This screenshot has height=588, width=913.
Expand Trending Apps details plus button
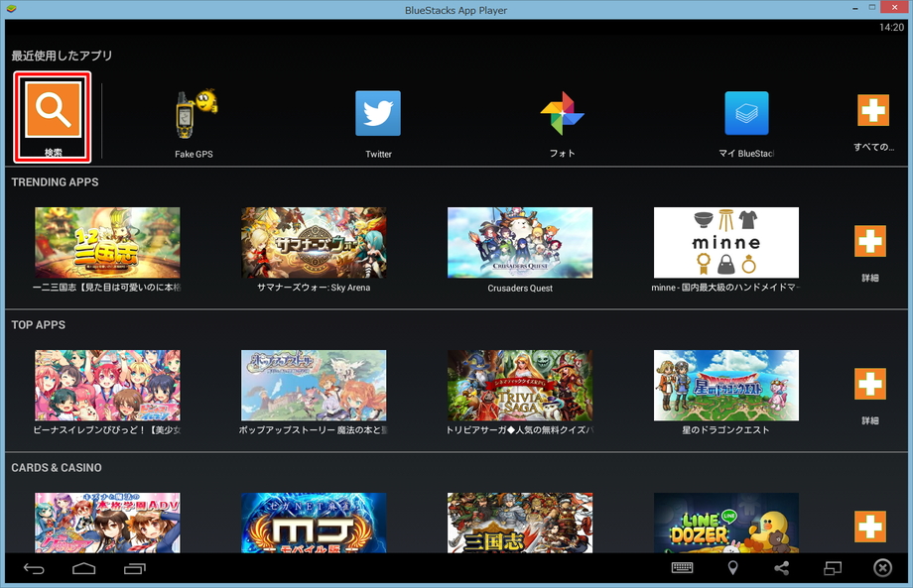[870, 242]
